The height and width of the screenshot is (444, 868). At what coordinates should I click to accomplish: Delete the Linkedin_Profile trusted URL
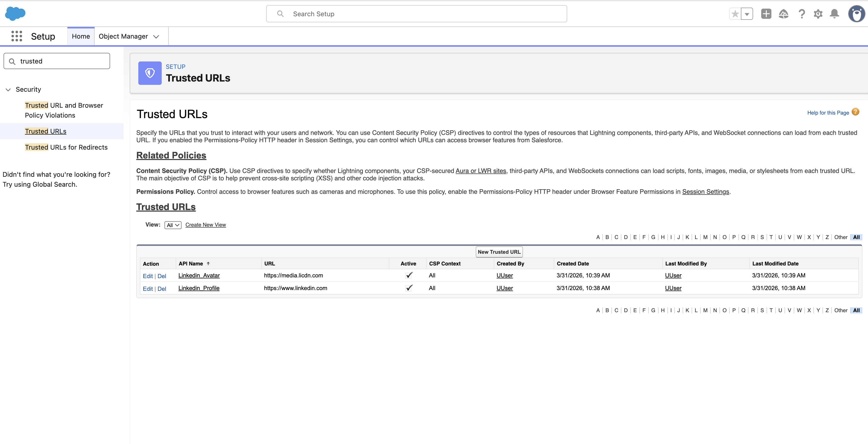click(162, 289)
